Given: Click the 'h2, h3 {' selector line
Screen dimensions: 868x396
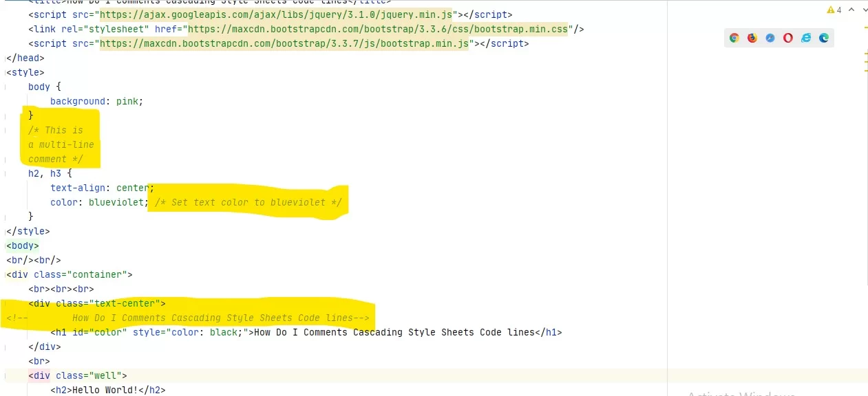Looking at the screenshot, I should point(50,173).
